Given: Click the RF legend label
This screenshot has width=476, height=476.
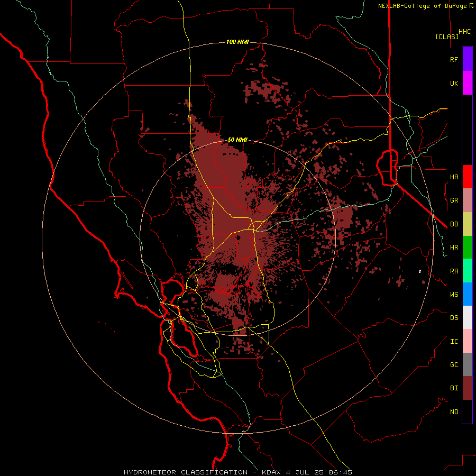Looking at the screenshot, I should click(454, 59).
